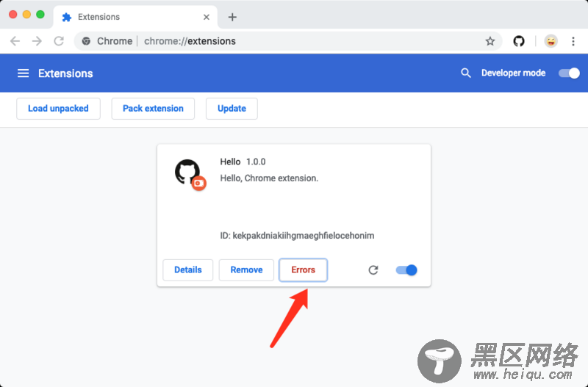
Task: Click the Hello extension name text
Action: point(230,162)
